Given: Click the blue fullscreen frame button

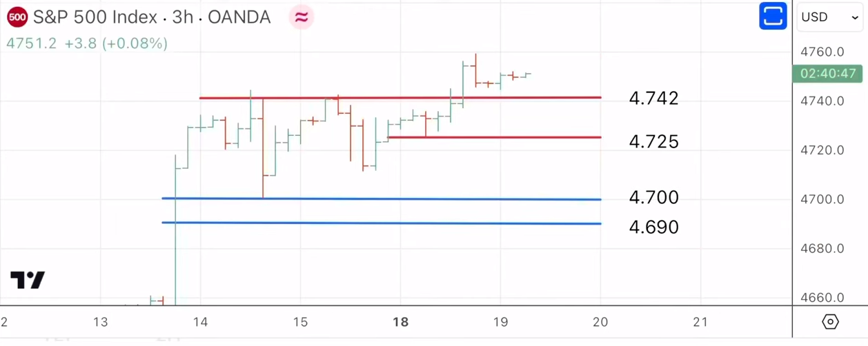Looking at the screenshot, I should pyautogui.click(x=773, y=17).
